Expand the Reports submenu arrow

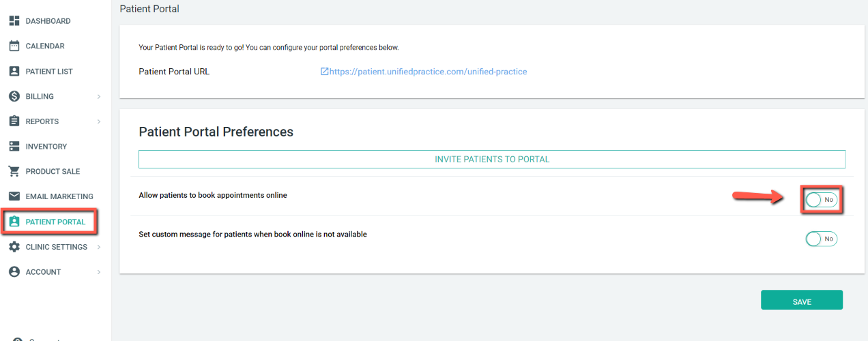coord(99,121)
